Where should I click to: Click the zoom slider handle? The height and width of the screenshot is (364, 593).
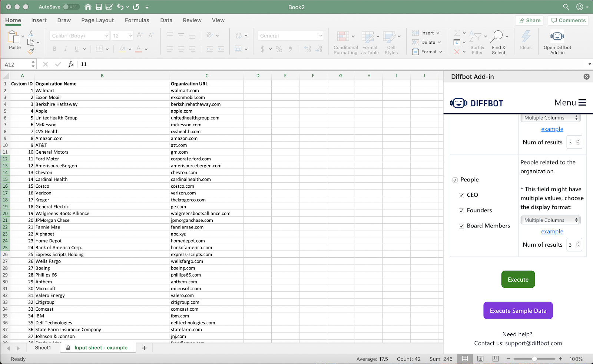534,359
